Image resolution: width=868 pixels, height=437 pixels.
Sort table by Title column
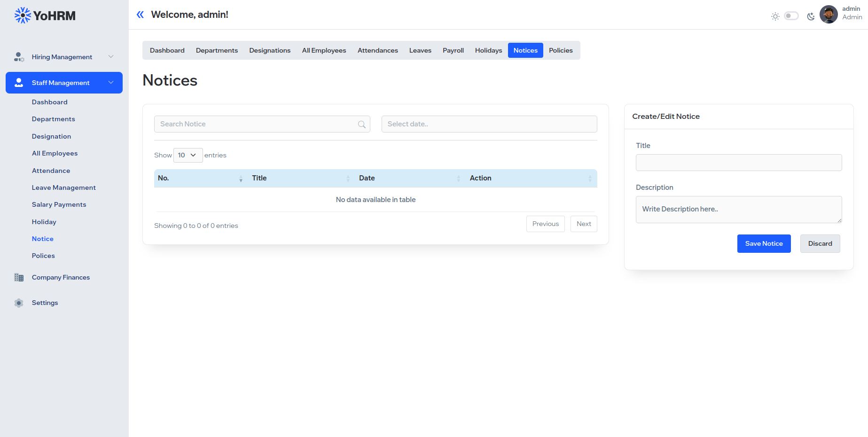(302, 178)
